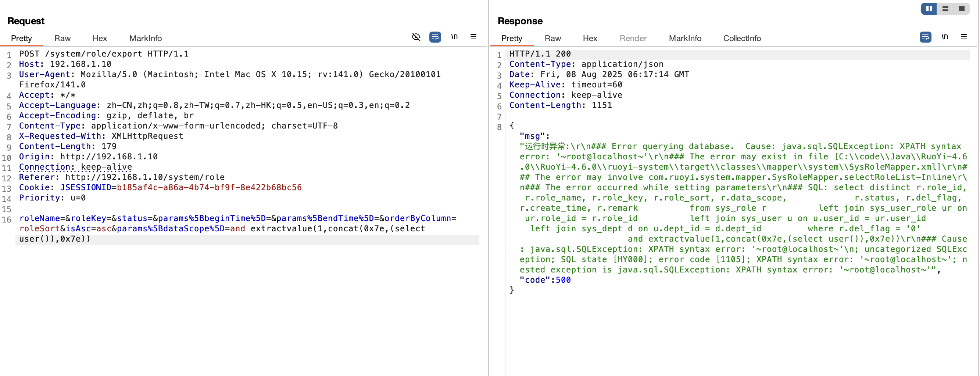Click the Priority: u=0 header
This screenshot has width=980, height=376.
(x=53, y=198)
